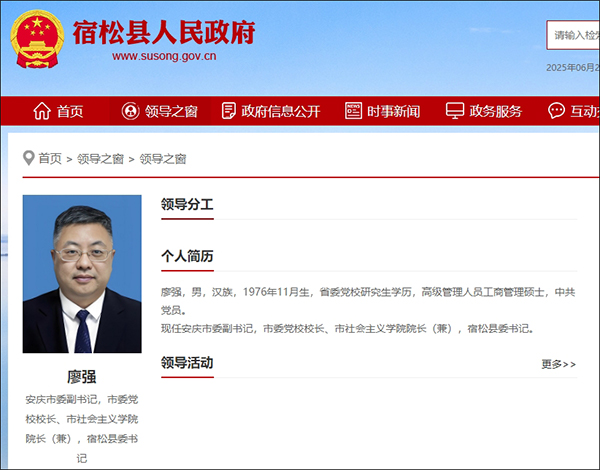Open the 首页 navigation menu item
The width and height of the screenshot is (600, 470).
point(58,111)
